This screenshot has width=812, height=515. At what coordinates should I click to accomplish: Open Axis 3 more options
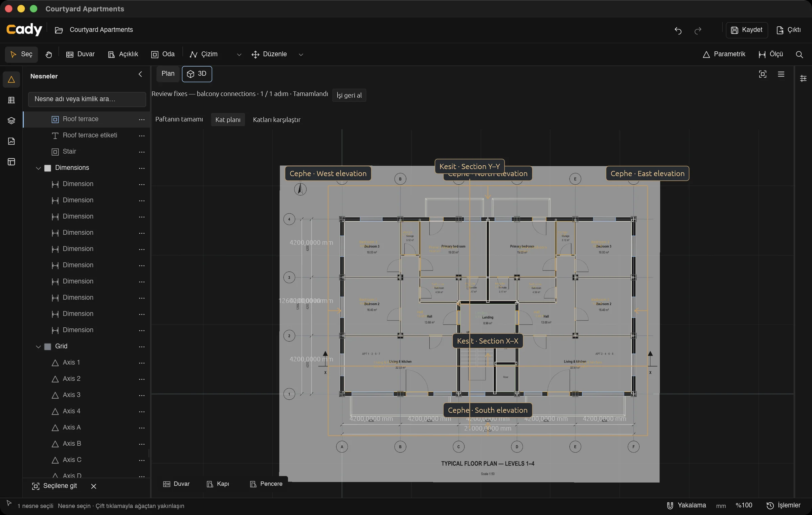coord(142,396)
